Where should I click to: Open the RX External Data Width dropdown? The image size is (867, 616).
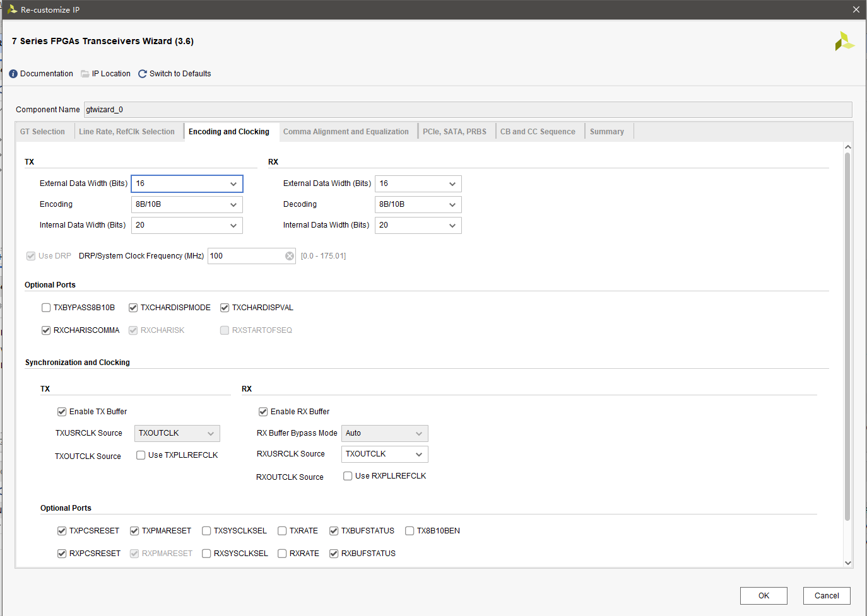point(418,183)
